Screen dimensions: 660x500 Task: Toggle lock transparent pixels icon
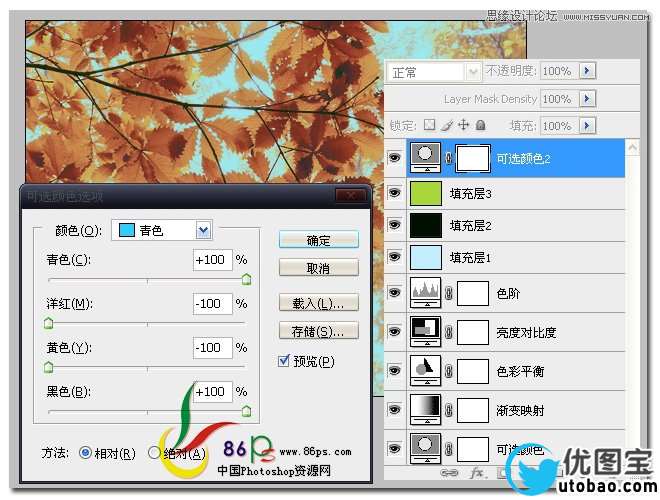(429, 125)
